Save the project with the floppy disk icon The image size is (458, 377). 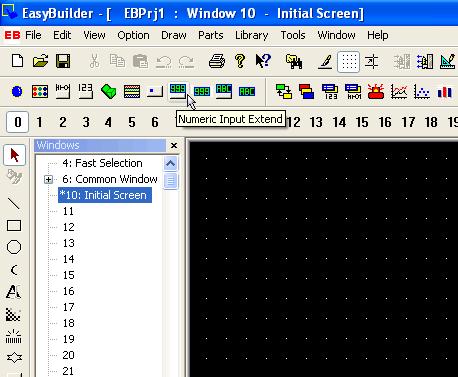coord(63,61)
